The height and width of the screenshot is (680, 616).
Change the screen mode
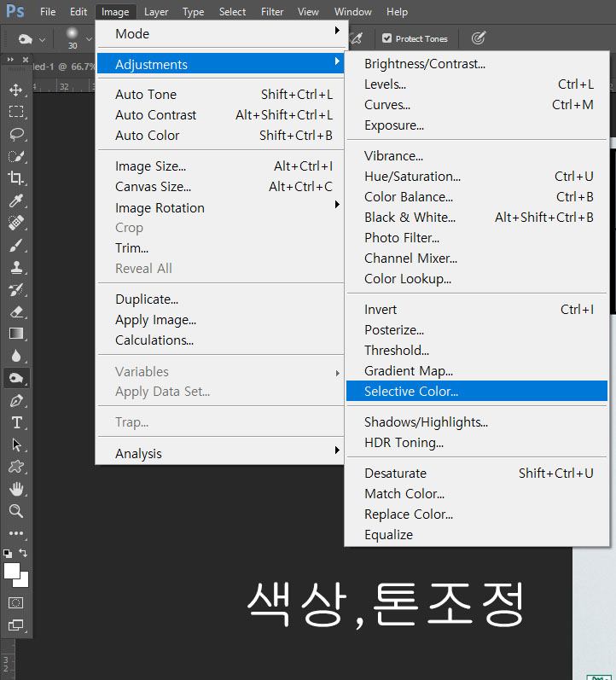[16, 625]
